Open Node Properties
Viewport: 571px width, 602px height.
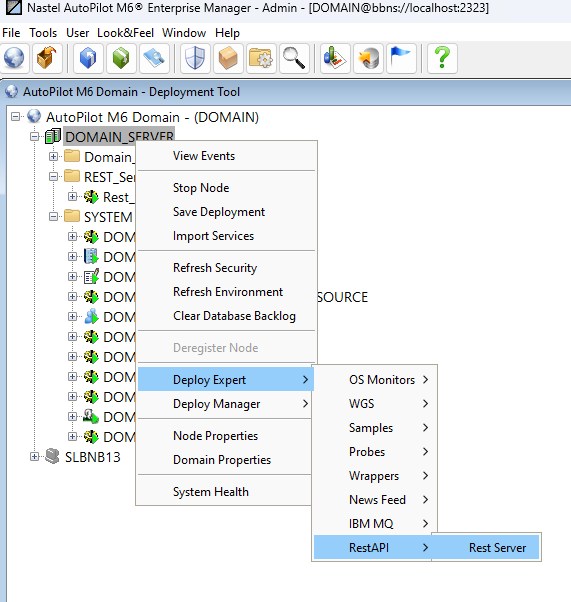225,436
